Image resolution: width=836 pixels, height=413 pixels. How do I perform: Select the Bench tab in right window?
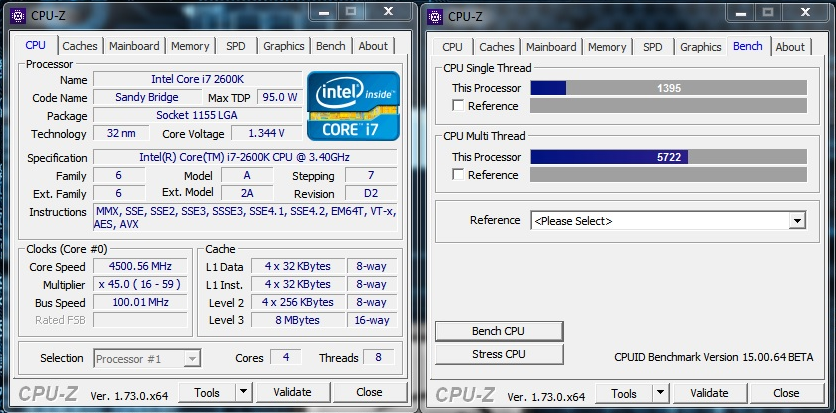747,46
